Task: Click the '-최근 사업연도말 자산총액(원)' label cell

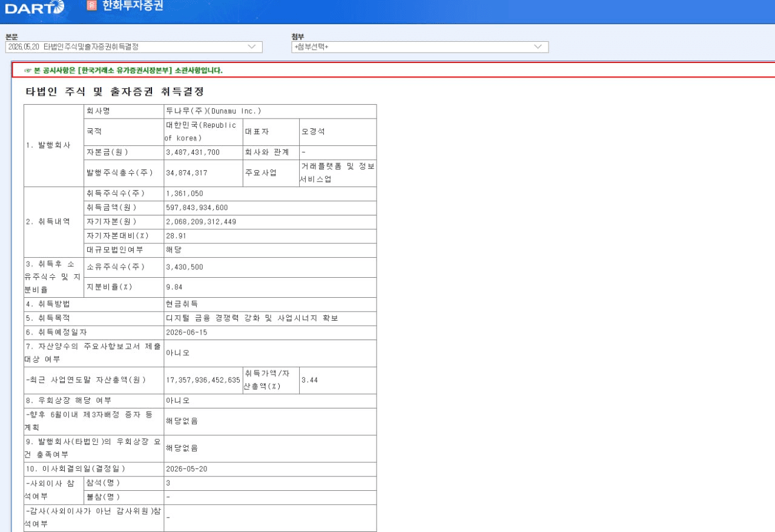Action: (94, 380)
